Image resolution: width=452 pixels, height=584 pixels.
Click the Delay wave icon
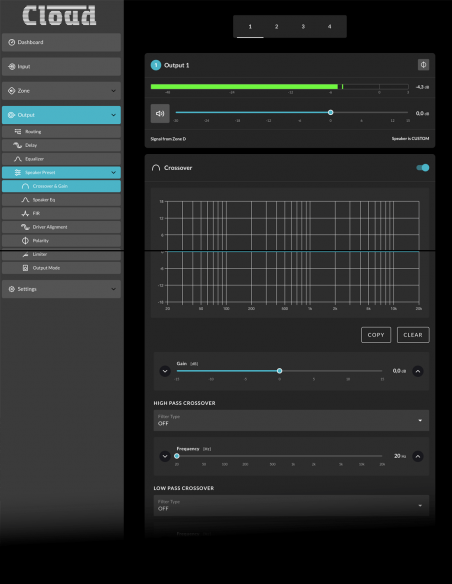point(17,145)
